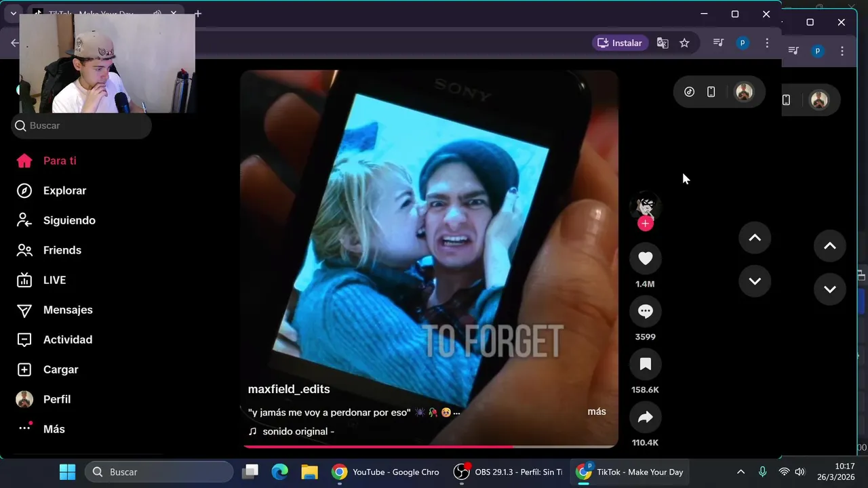Viewport: 868px width, 488px height.
Task: Go to next video with down arrow
Action: point(755,281)
